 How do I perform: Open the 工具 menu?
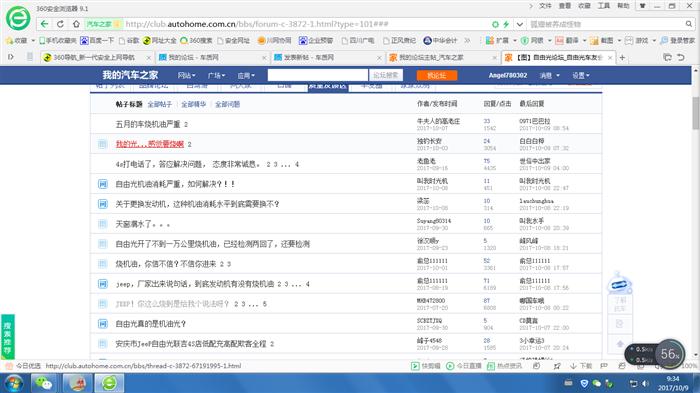(604, 6)
